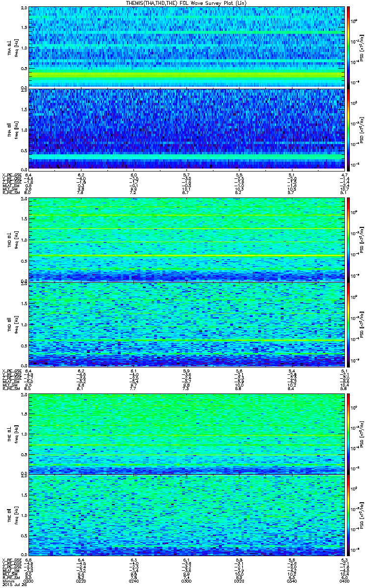This screenshot has width=368, height=588.
Task: Click the hhmm time format label
Action: (x=7, y=581)
